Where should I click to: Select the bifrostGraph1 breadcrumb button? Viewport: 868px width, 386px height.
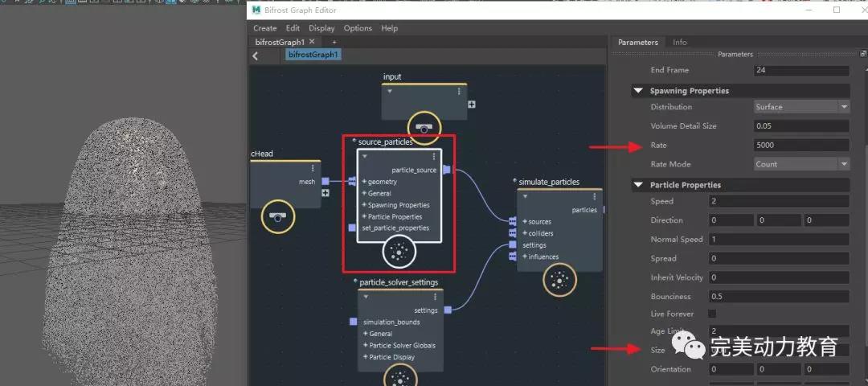click(313, 55)
